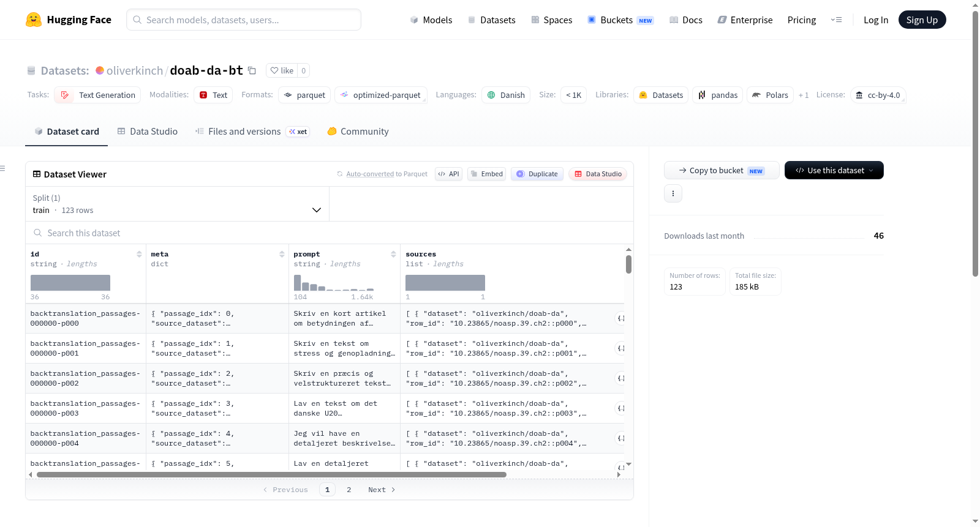980x527 pixels.
Task: Expand row 000000-p002 JSON icon
Action: 620,378
